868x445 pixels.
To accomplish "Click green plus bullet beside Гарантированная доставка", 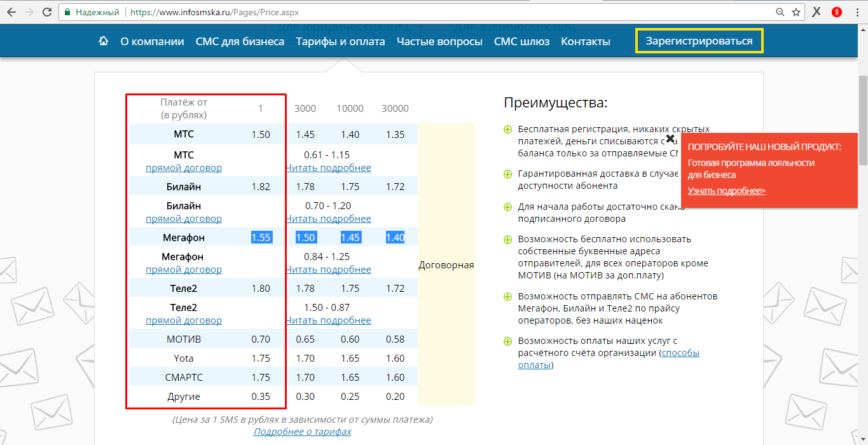I will point(507,174).
